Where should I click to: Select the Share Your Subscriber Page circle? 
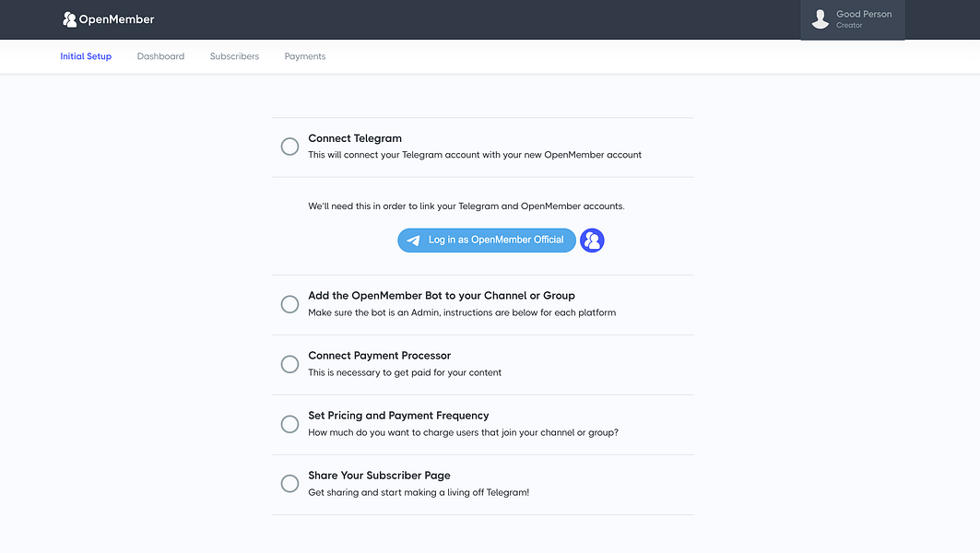coord(289,484)
